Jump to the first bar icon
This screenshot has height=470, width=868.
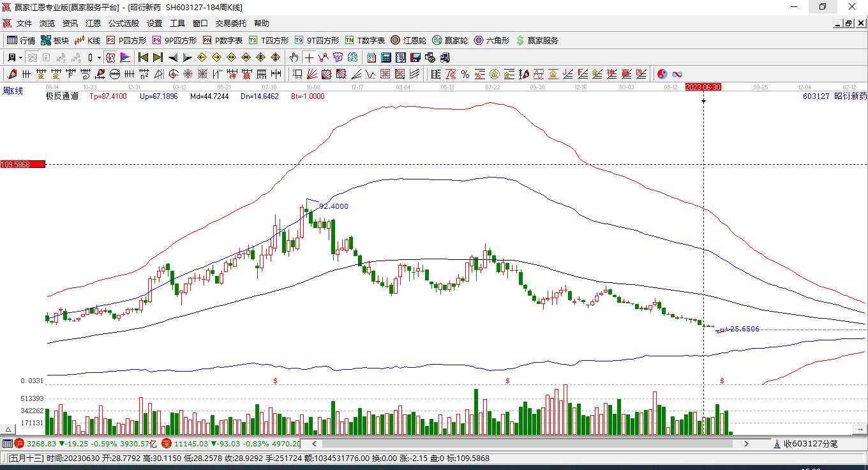[x=143, y=57]
